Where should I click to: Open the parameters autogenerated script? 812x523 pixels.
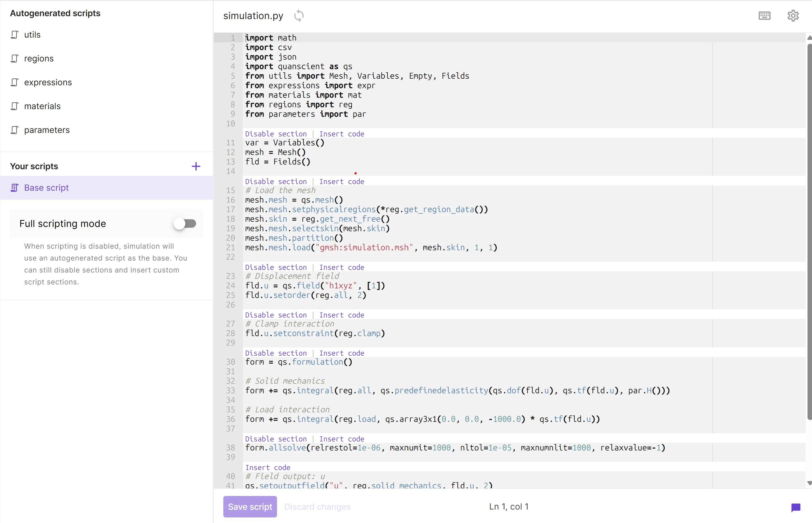47,130
